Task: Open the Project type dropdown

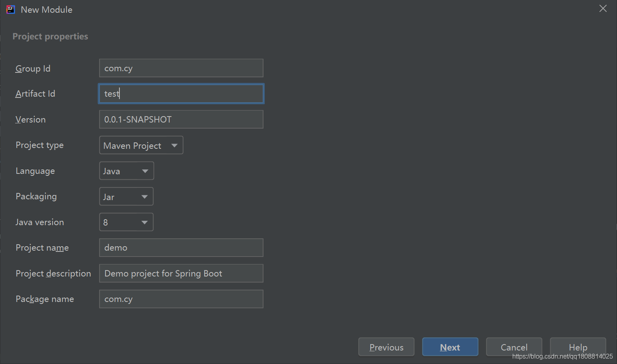Action: [141, 145]
